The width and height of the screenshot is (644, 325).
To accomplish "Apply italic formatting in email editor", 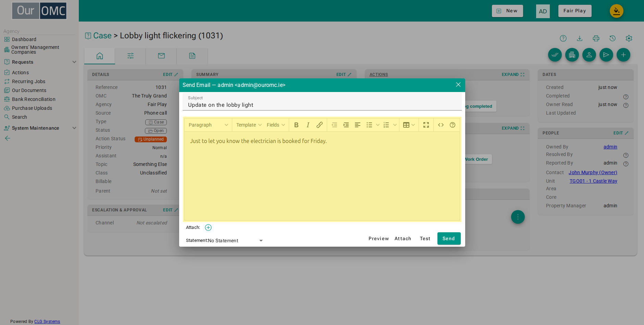I will click(x=308, y=125).
